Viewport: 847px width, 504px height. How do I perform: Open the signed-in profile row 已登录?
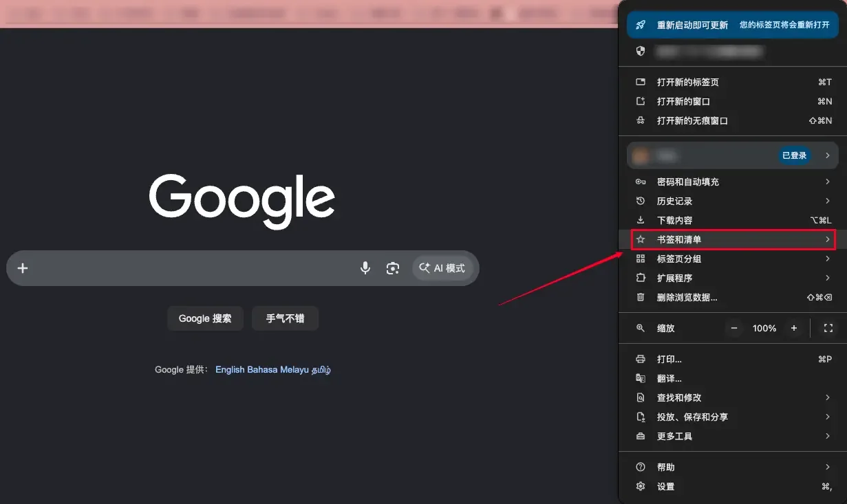tap(732, 155)
